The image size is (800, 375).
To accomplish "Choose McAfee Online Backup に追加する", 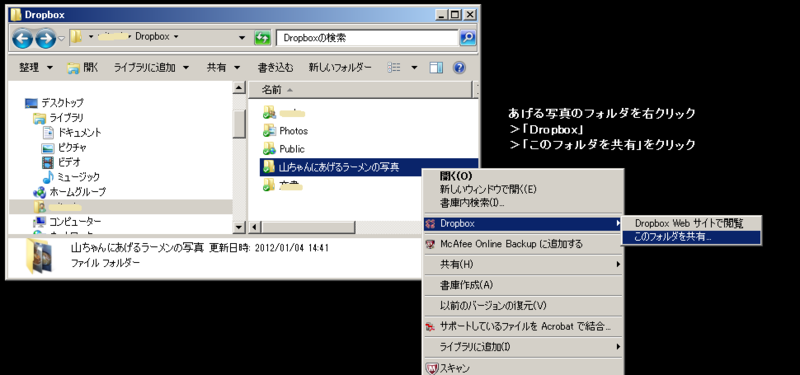I will tap(524, 244).
